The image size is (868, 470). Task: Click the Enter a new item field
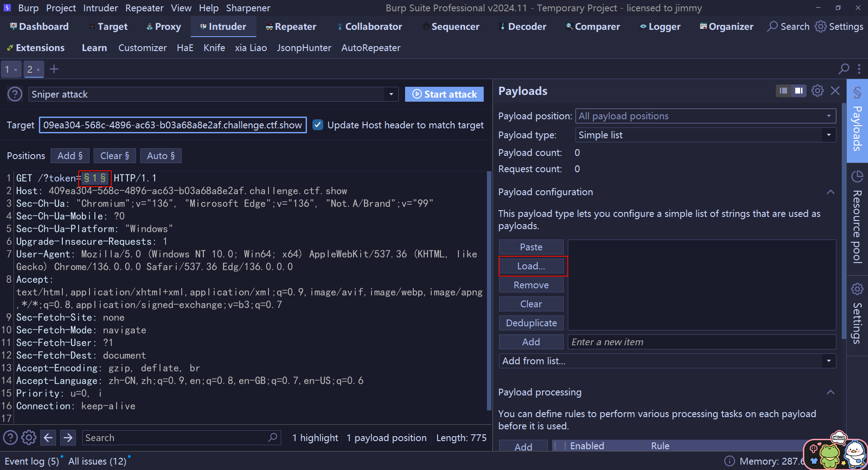[702, 342]
